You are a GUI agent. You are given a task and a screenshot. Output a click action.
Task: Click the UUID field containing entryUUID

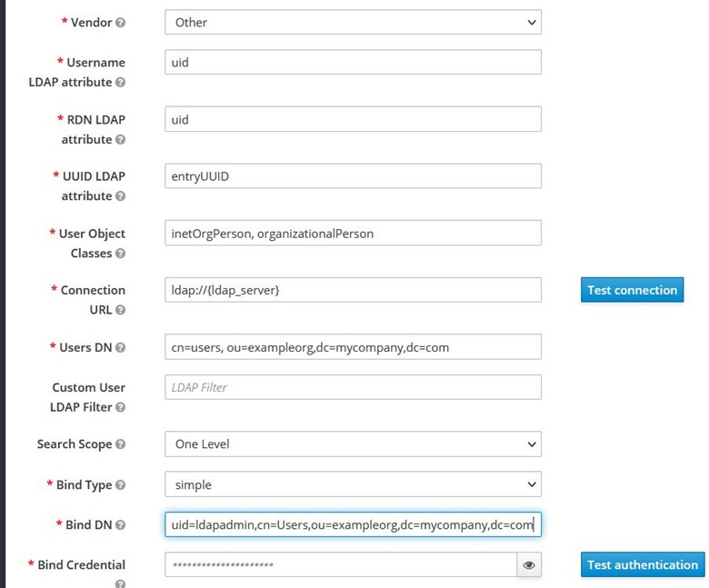pos(354,175)
